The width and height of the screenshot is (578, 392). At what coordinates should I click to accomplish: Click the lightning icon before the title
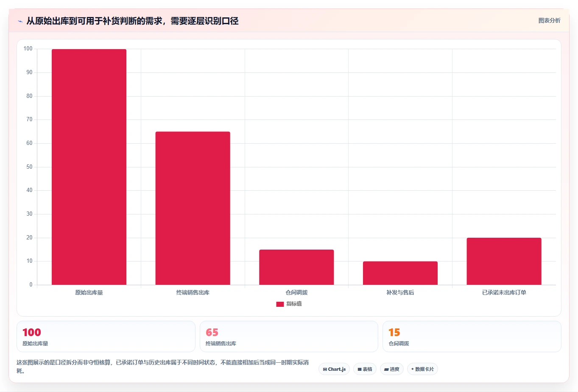(20, 21)
